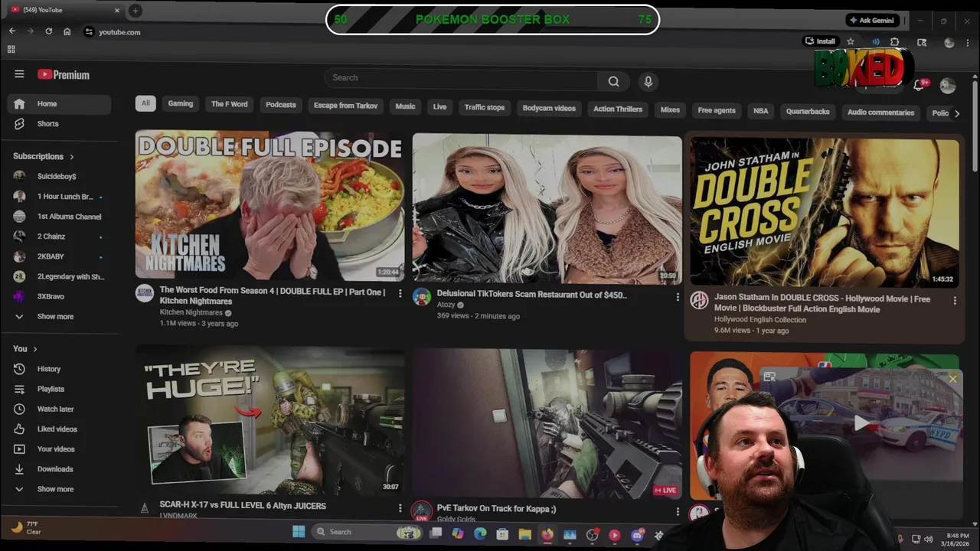
Task: Play the mini player video
Action: [x=862, y=423]
